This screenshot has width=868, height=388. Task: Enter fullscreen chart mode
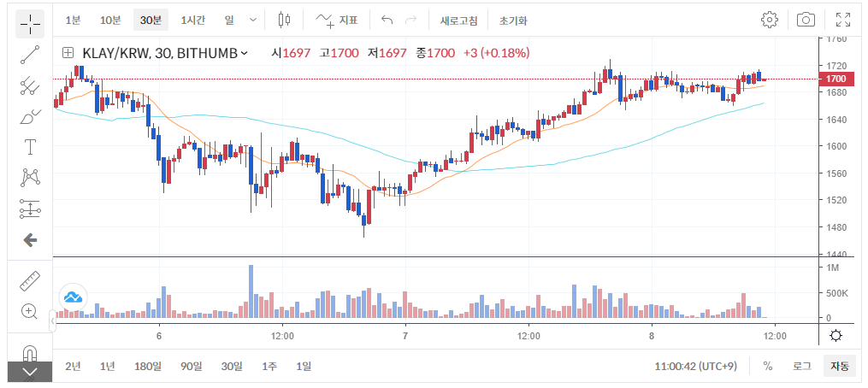(842, 20)
